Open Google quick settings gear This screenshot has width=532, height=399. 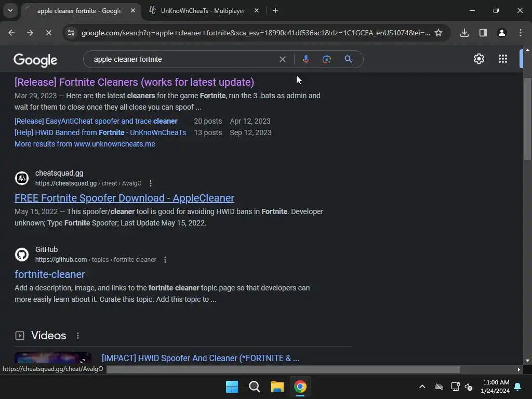click(x=478, y=59)
